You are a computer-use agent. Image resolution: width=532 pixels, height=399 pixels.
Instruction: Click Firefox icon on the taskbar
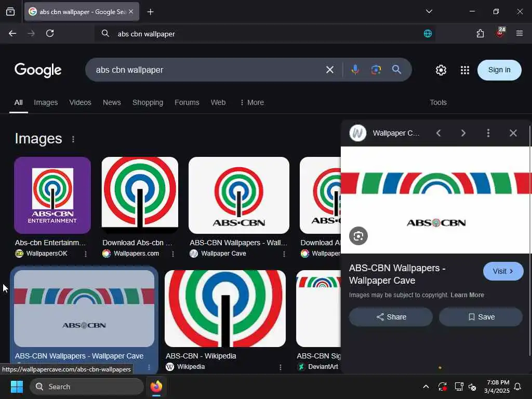point(156,387)
